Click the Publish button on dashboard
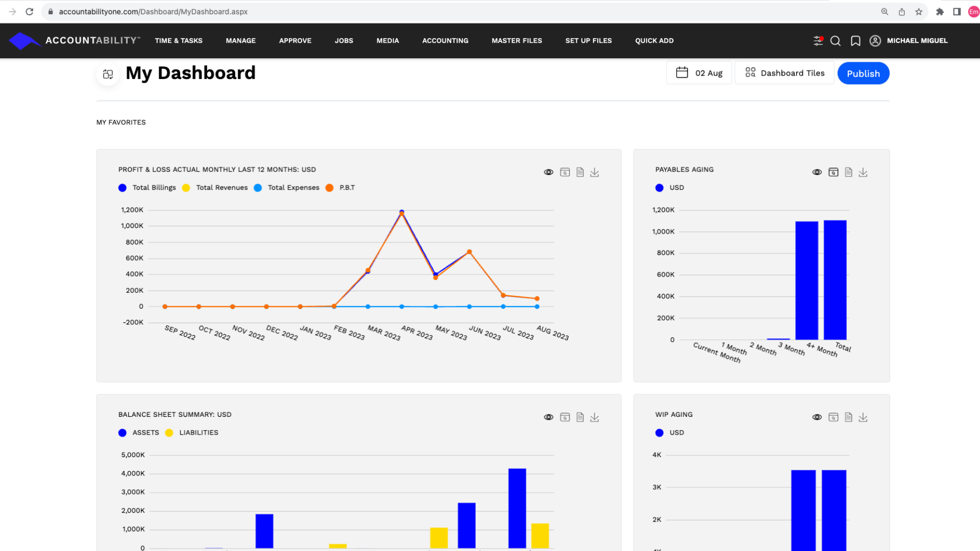 click(x=864, y=73)
